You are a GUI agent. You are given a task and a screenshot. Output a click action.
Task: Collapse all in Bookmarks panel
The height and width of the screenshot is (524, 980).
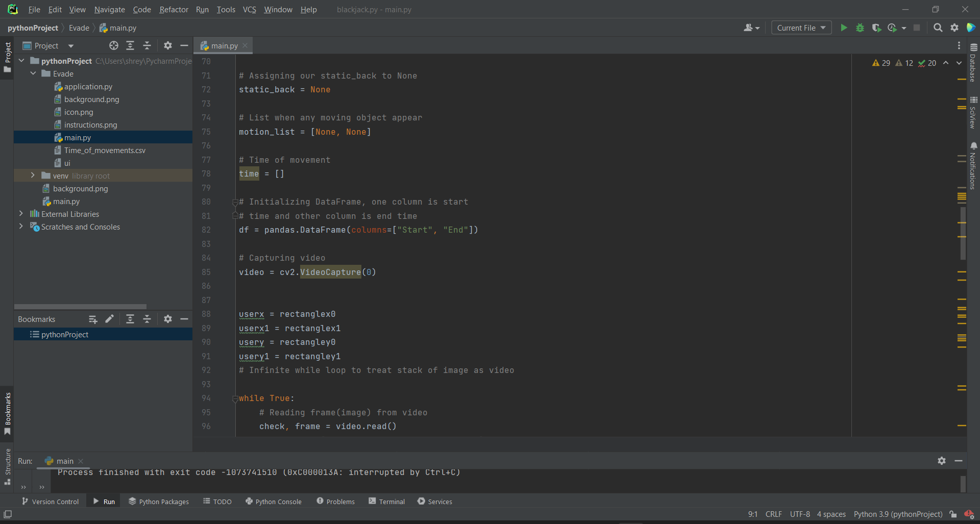point(147,319)
